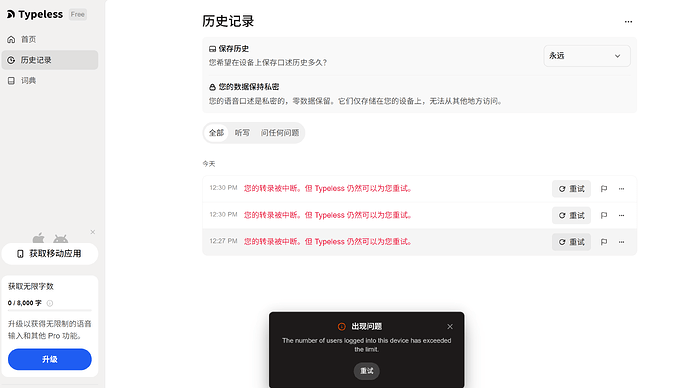Switch to the 问任何问题 tab
690x388 pixels.
tap(280, 133)
